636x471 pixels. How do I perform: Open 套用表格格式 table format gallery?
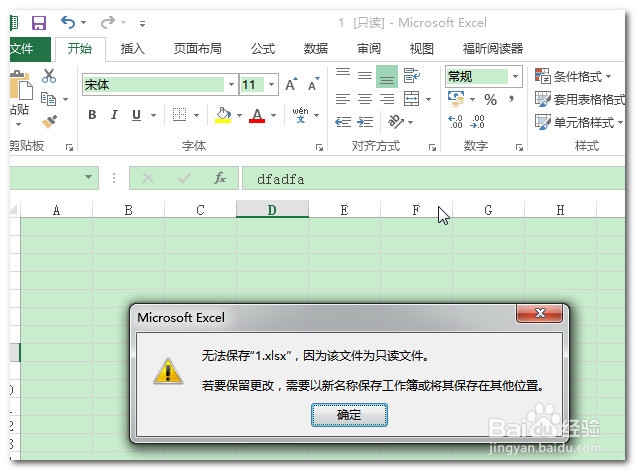(580, 99)
